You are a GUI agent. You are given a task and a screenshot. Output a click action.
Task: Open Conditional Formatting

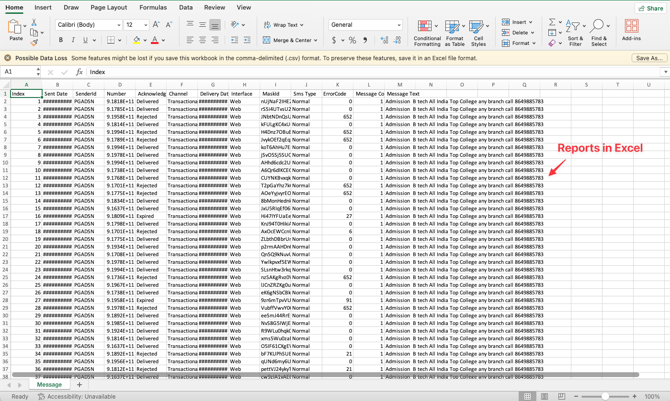pyautogui.click(x=427, y=32)
